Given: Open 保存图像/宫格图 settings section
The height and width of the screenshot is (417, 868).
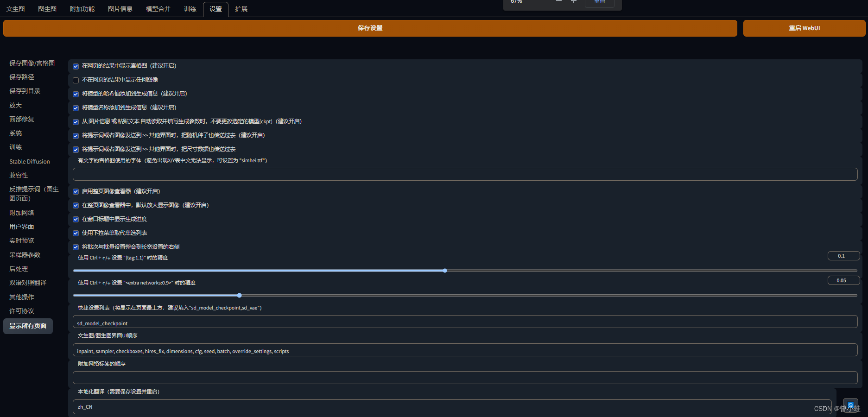Looking at the screenshot, I should 32,63.
